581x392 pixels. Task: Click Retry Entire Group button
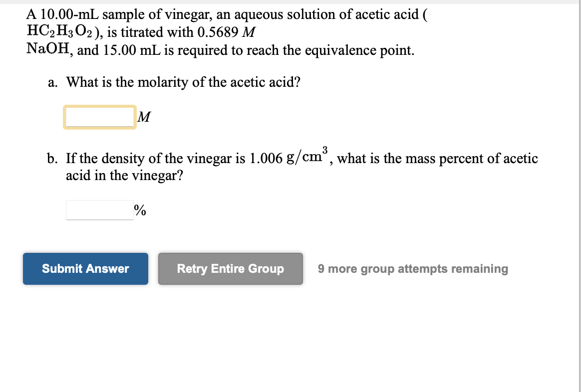230,268
